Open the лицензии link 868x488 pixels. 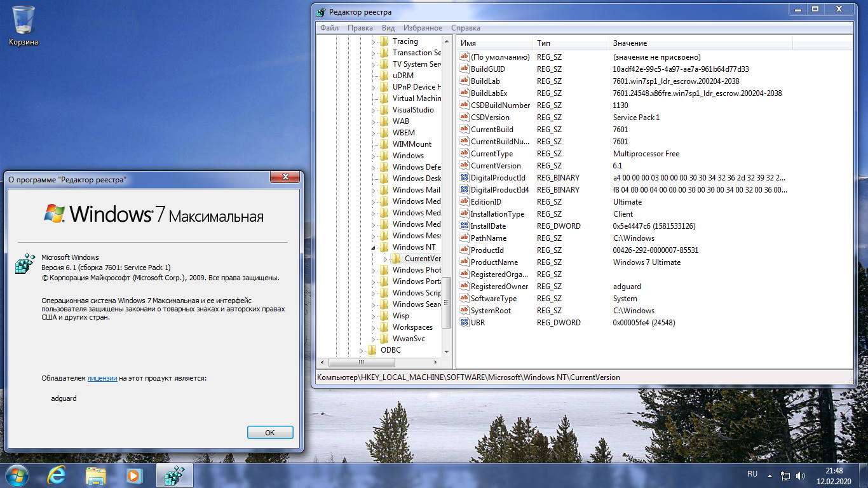[x=102, y=378]
